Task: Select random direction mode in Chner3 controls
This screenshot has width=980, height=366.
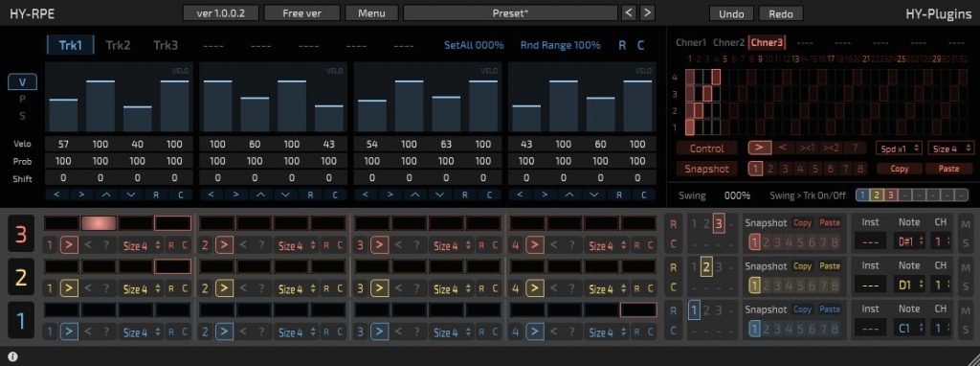Action: 855,149
